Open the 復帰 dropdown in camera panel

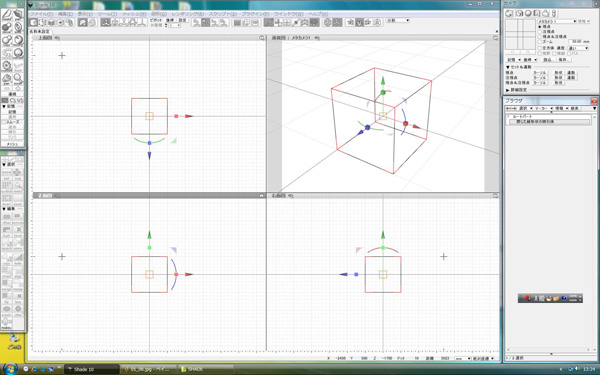(530, 60)
